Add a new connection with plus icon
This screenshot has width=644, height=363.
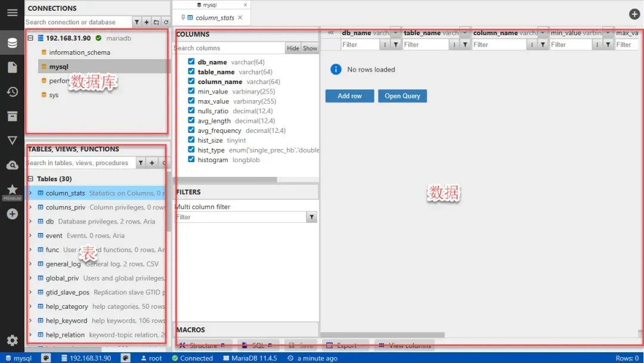click(147, 22)
